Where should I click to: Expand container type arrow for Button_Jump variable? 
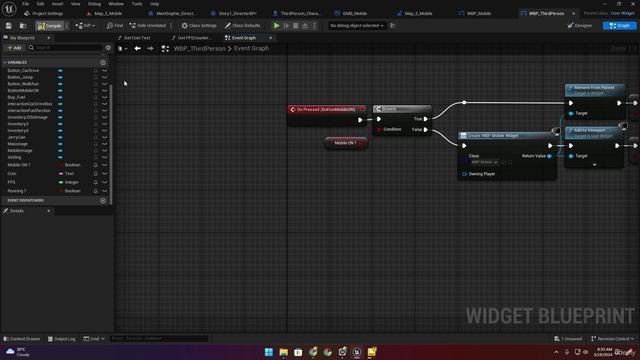(x=104, y=77)
